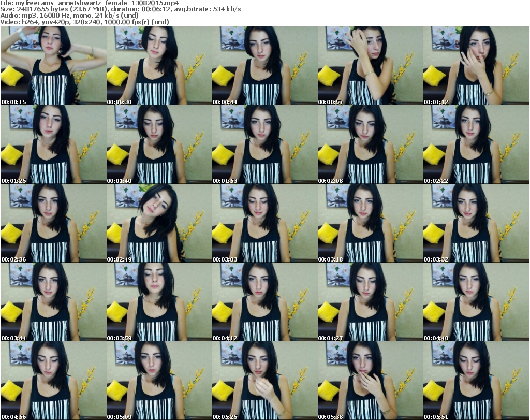Pick the frame at 00:03:32
530x420 pixels.
[x=476, y=223]
